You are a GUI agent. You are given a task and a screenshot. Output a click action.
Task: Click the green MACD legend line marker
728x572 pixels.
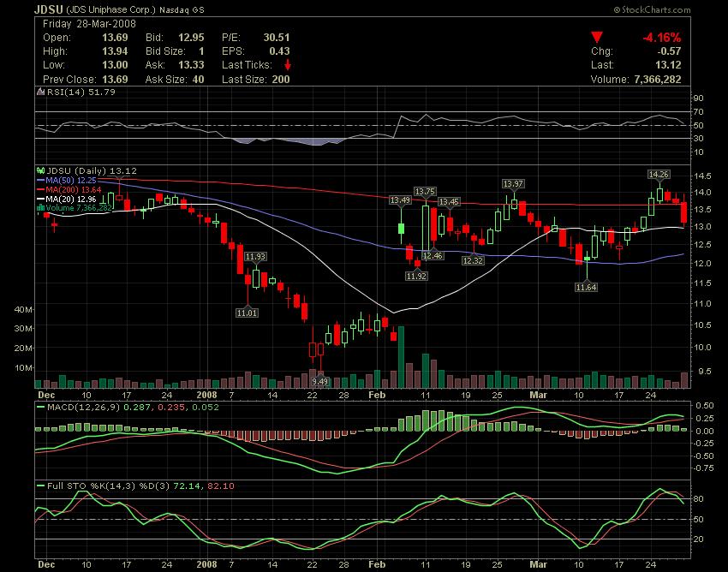coord(41,408)
